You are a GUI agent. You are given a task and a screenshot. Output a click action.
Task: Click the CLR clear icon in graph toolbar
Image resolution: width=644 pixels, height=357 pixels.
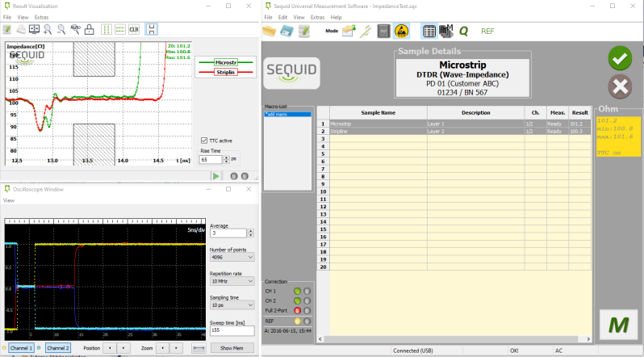pos(134,30)
